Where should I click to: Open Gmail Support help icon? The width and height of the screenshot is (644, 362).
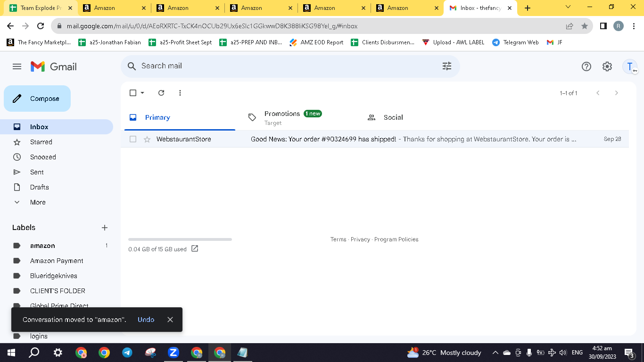tap(586, 66)
